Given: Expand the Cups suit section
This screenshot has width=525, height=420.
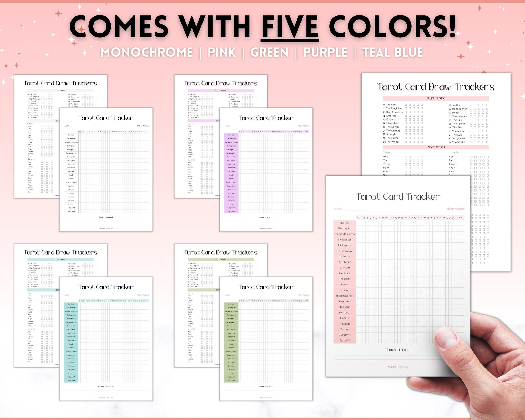Looking at the screenshot, I should click(387, 153).
